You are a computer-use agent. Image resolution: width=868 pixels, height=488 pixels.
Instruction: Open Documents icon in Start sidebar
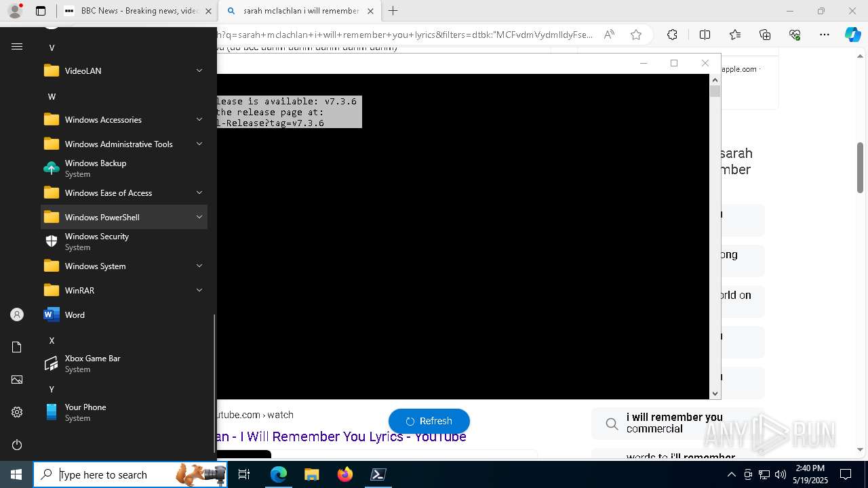tap(17, 347)
